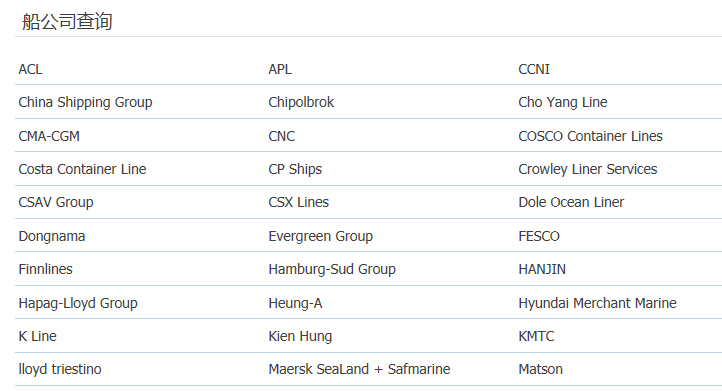Click Crowley Liner Services

pyautogui.click(x=588, y=169)
